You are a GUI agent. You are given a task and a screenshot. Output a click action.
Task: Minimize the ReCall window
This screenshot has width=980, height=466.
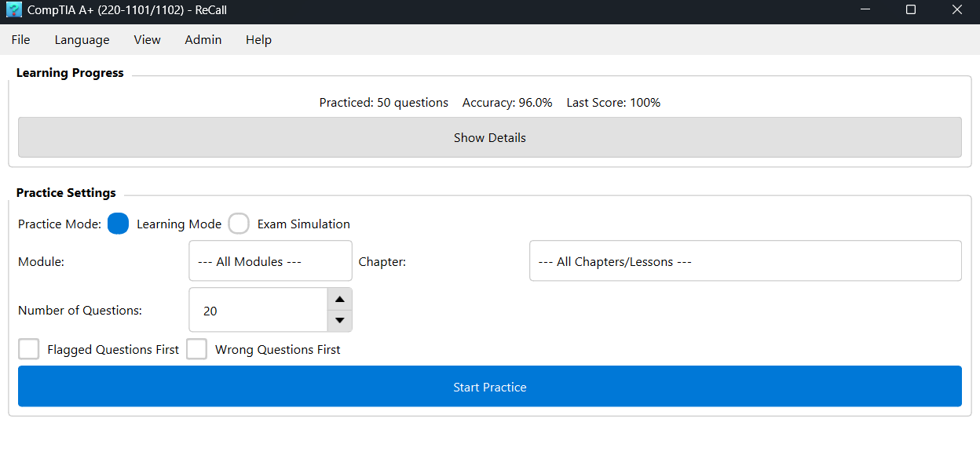point(865,10)
